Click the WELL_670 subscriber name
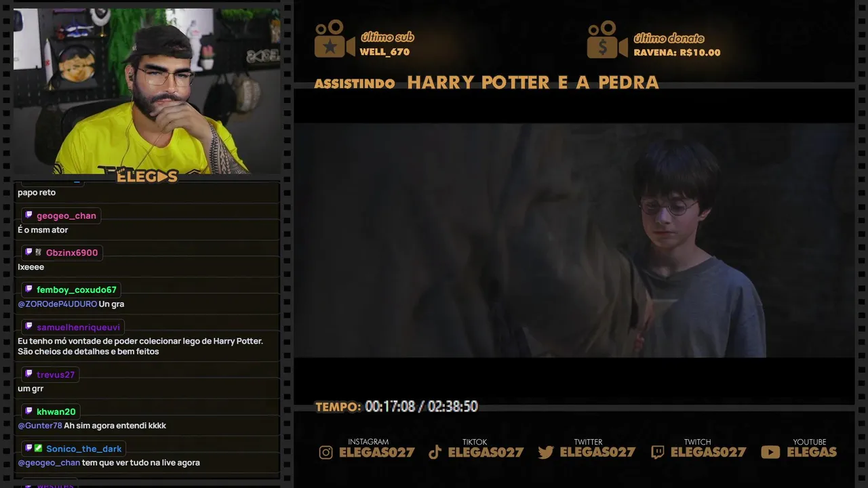868x488 pixels. pos(384,52)
